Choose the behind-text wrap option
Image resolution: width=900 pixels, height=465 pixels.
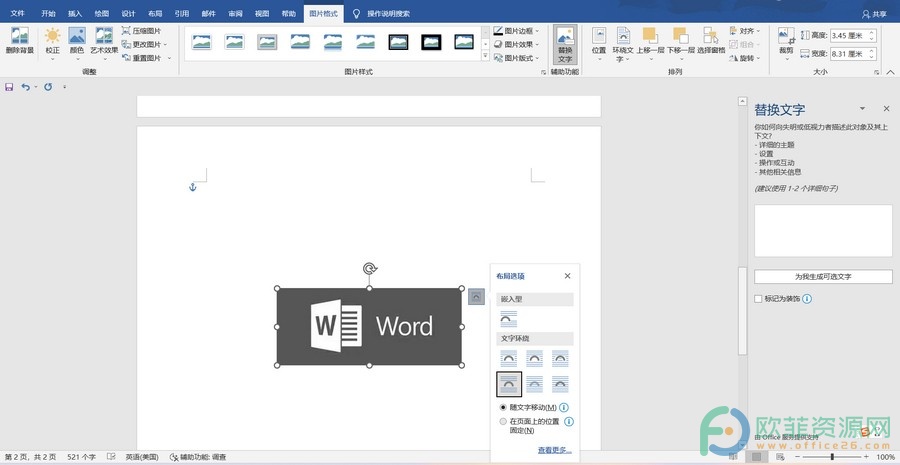(534, 384)
